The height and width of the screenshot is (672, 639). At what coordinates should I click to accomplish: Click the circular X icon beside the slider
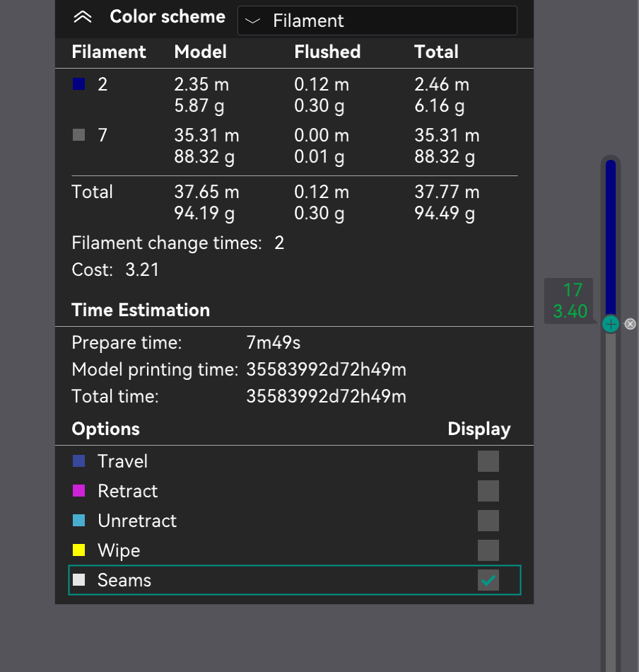click(x=630, y=324)
